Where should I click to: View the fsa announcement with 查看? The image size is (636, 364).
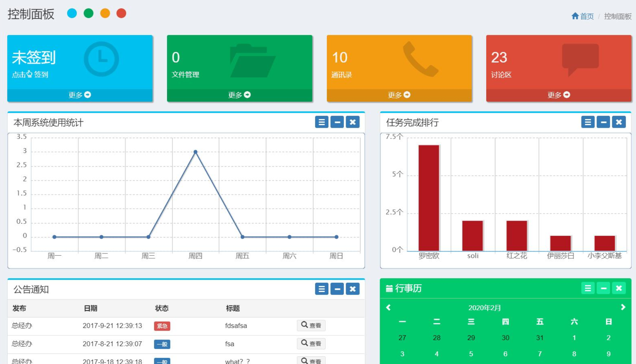click(x=311, y=344)
